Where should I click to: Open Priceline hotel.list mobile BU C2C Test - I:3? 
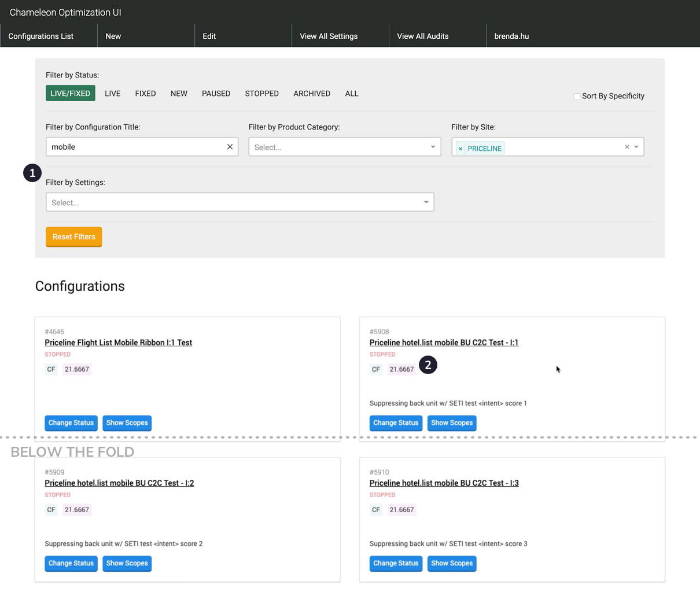pos(444,483)
